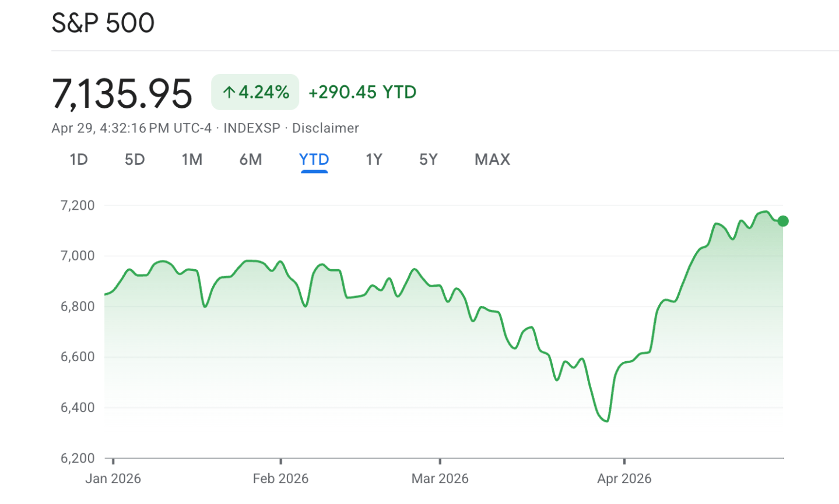
Task: Click the INDEXSP exchange label
Action: tap(252, 128)
